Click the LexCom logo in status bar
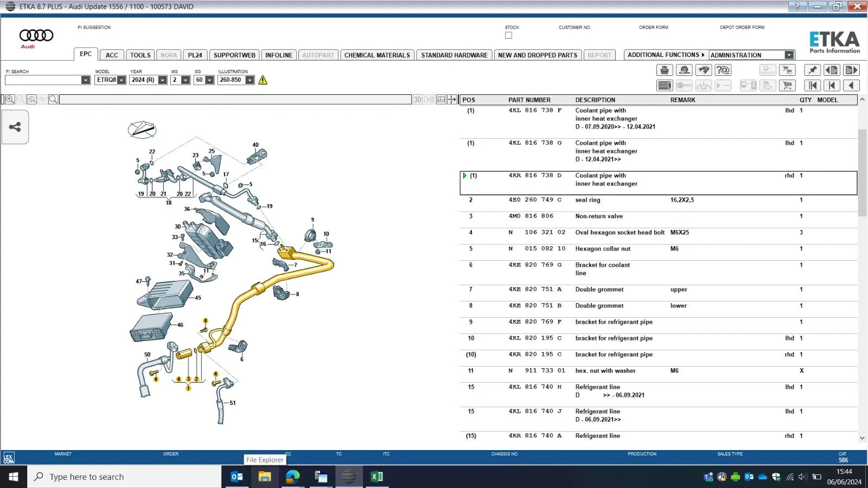Image resolution: width=868 pixels, height=488 pixels. (9, 458)
